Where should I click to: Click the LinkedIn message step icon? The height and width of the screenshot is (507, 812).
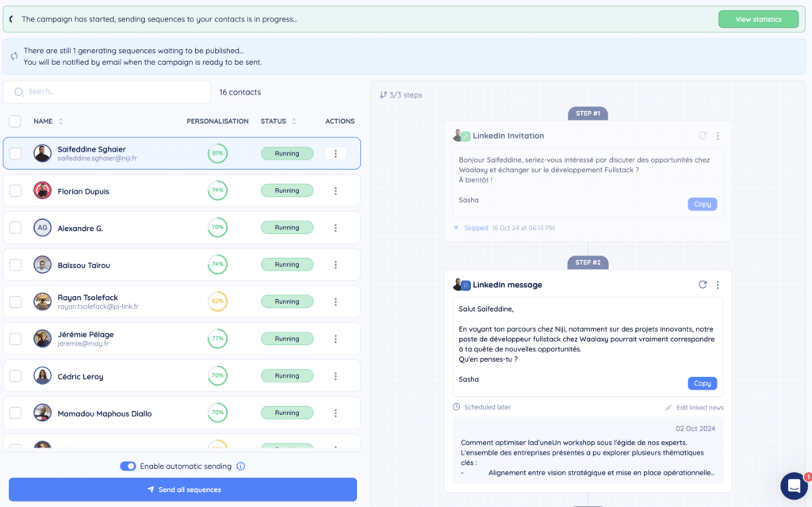(462, 285)
